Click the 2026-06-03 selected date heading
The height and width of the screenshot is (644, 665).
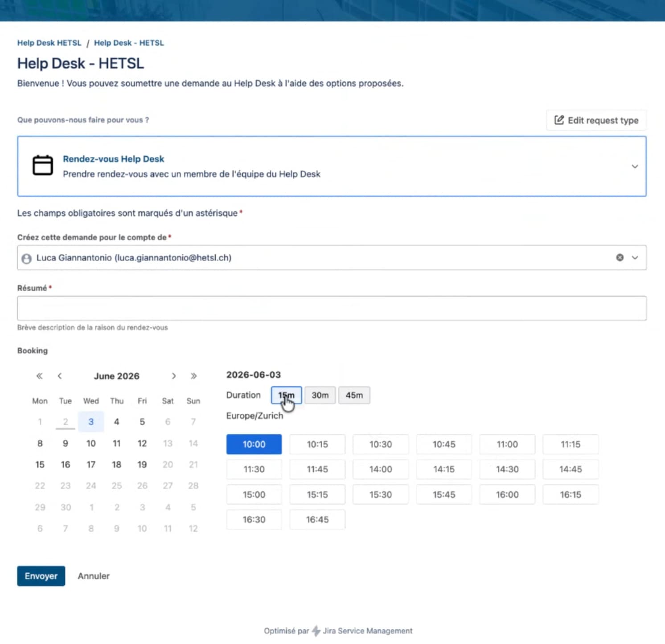pyautogui.click(x=254, y=375)
